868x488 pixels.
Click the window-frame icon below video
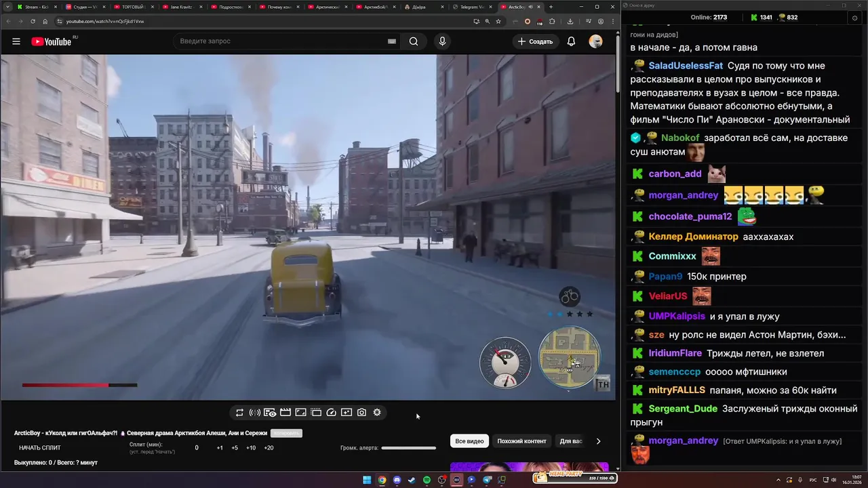pos(316,412)
